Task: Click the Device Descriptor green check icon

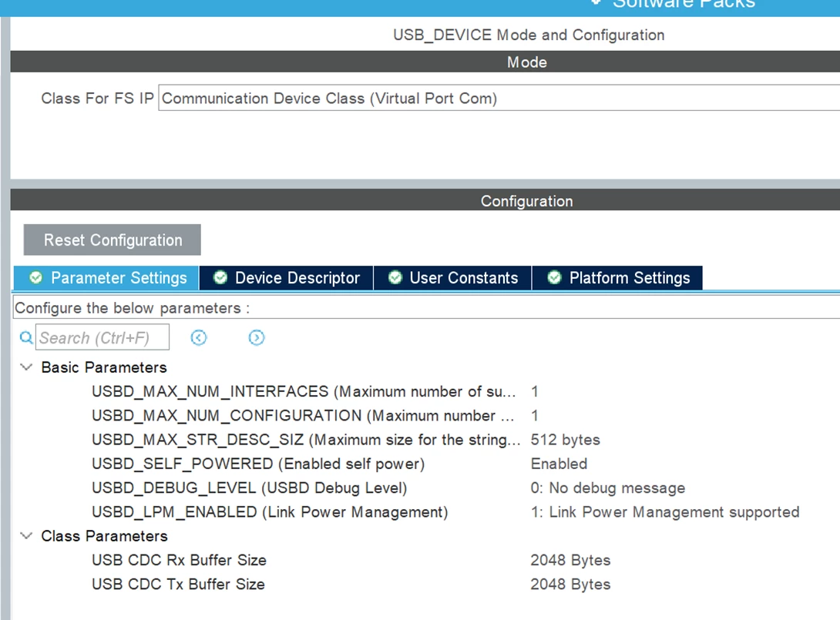Action: click(x=220, y=278)
